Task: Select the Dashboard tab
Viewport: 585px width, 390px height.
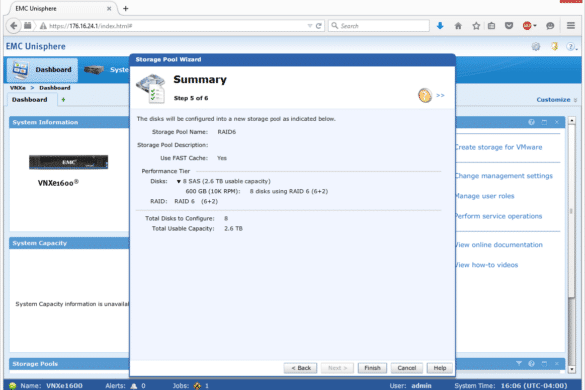Action: 30,100
